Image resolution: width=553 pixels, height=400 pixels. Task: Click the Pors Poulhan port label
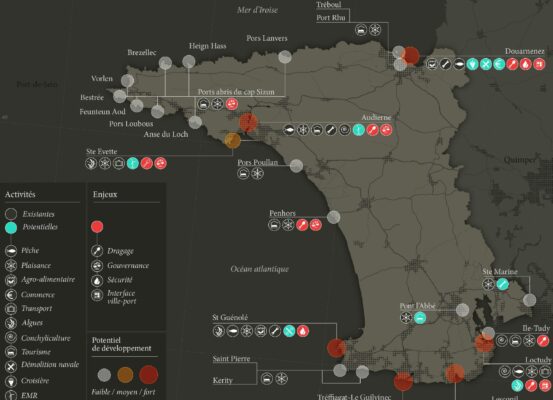click(x=257, y=162)
